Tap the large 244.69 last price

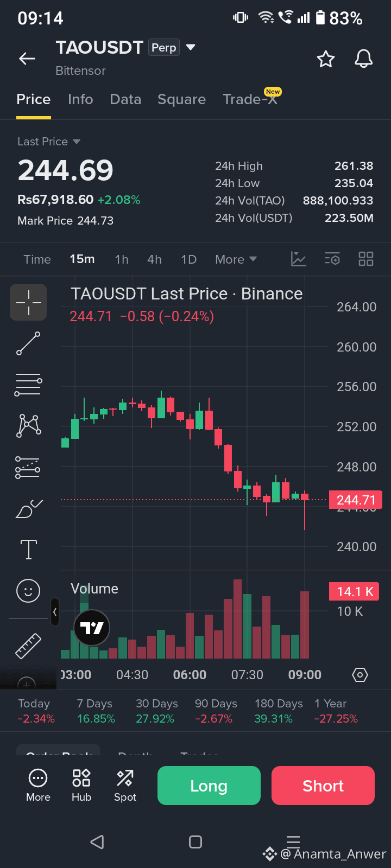(66, 170)
